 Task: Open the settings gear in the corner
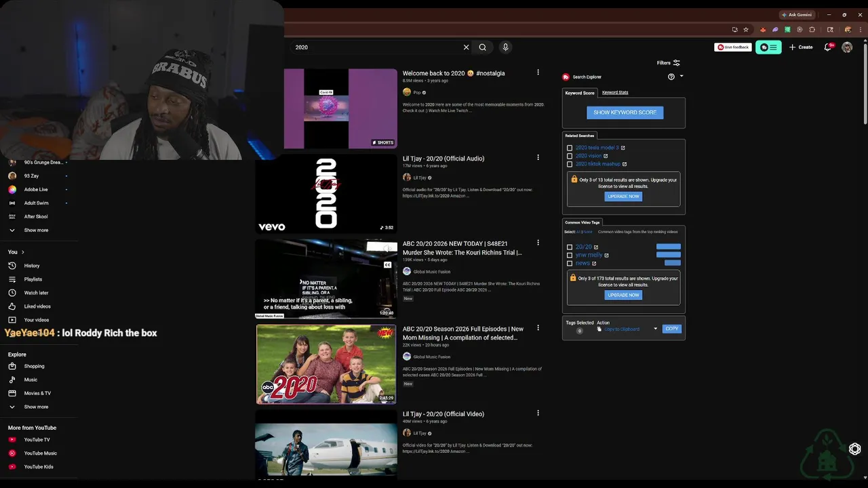click(855, 449)
